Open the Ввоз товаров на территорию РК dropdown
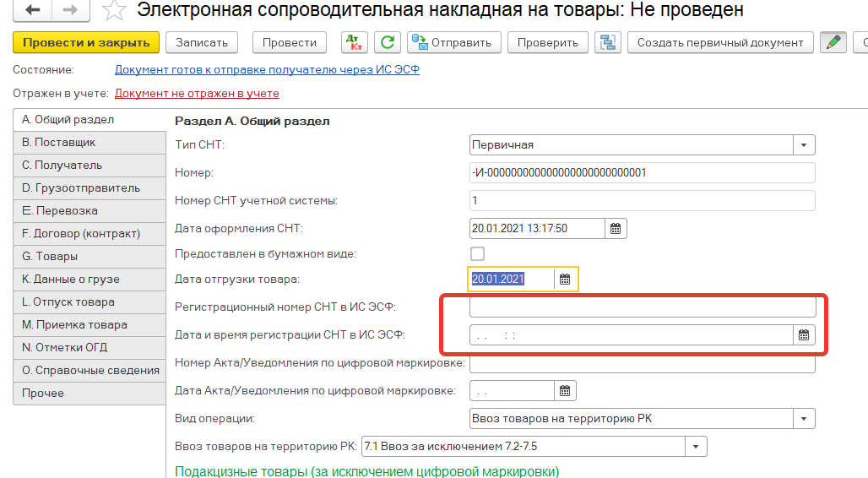Viewport: 868px width, 478px height. pos(695,446)
